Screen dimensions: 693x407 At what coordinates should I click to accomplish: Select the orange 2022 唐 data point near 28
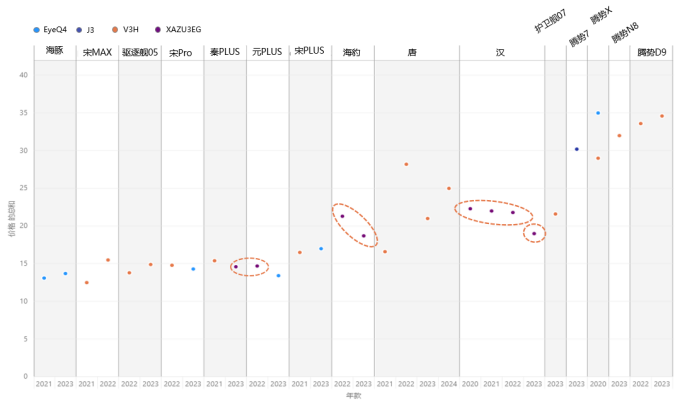(x=406, y=164)
